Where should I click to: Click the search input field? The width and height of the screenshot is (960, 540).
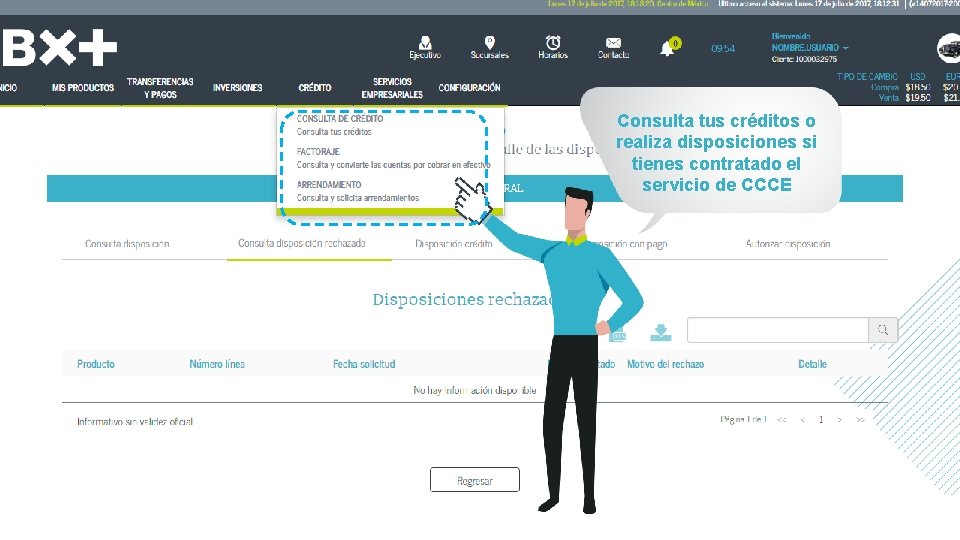(778, 330)
